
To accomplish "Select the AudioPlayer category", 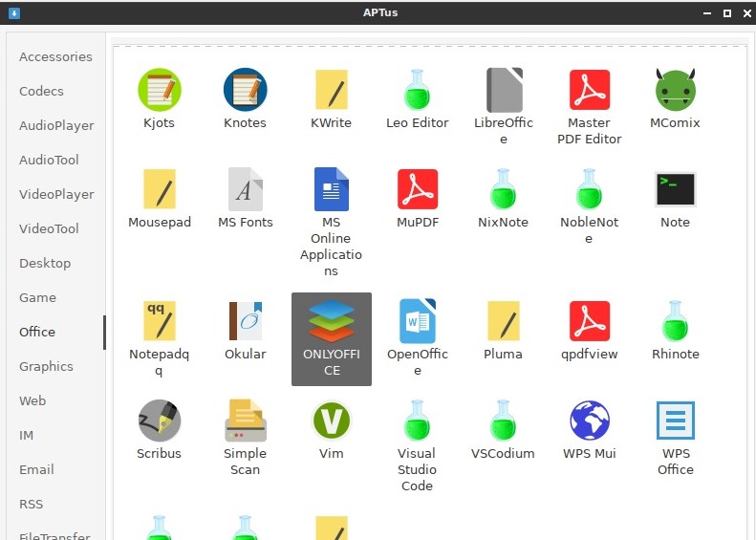I will tap(55, 125).
